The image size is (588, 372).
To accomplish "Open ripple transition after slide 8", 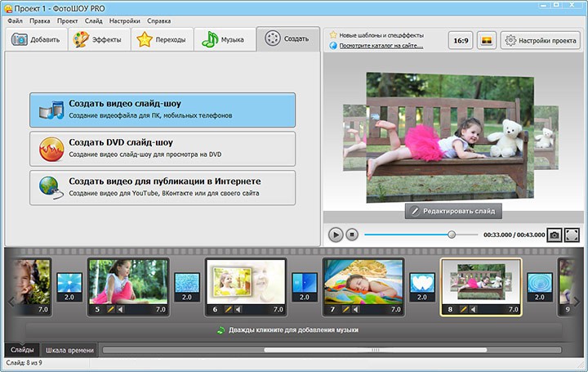I will (540, 287).
